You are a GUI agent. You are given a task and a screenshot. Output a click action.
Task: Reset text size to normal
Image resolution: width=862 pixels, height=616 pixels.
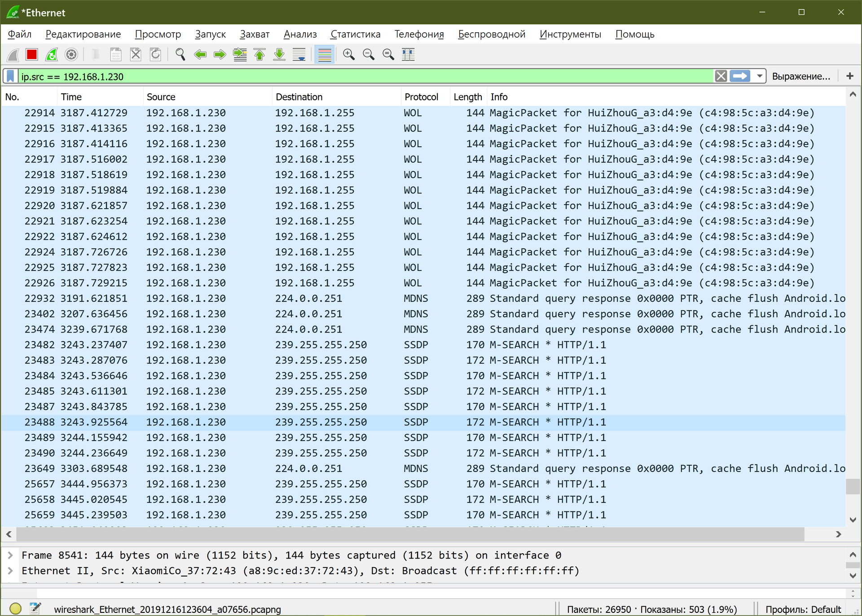tap(388, 55)
